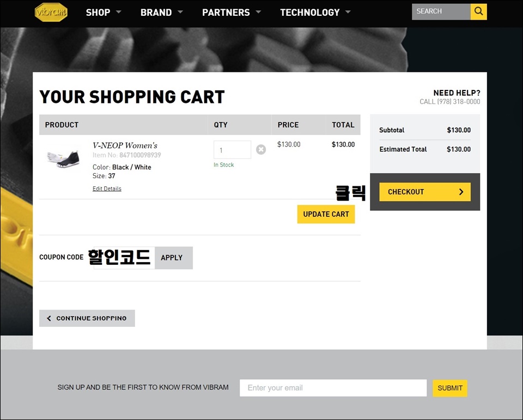Click the coupon code input field
This screenshot has height=420, width=523.
pos(124,258)
